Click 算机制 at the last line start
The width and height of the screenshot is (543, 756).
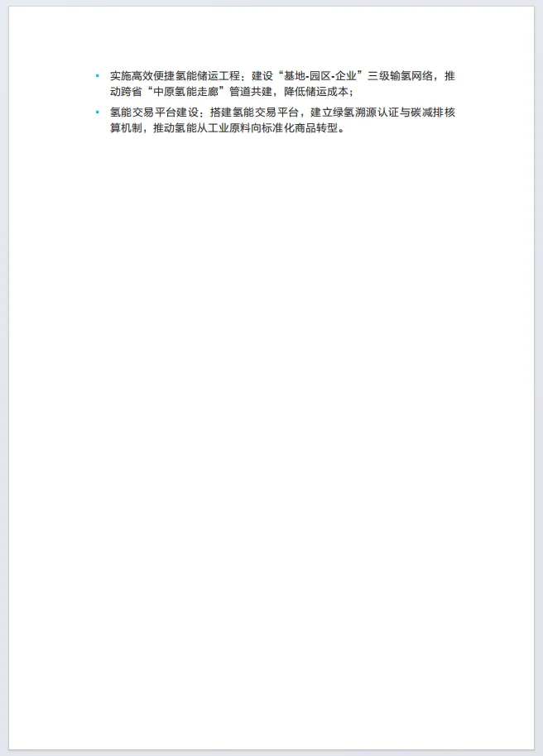tap(126, 128)
